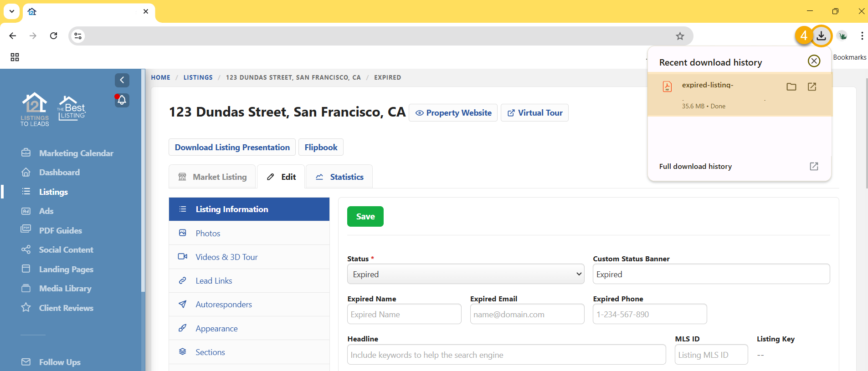Bookmark this page with the star icon
The width and height of the screenshot is (868, 371).
coord(679,36)
